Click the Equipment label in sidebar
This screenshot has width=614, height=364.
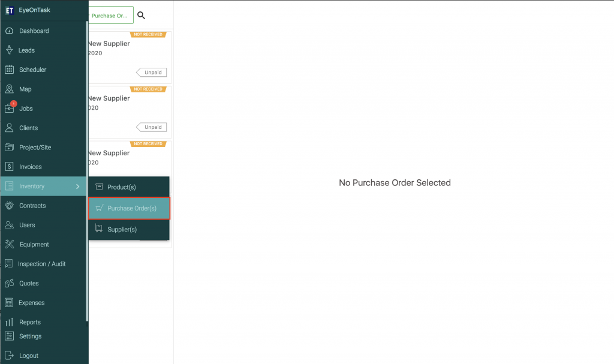(34, 245)
